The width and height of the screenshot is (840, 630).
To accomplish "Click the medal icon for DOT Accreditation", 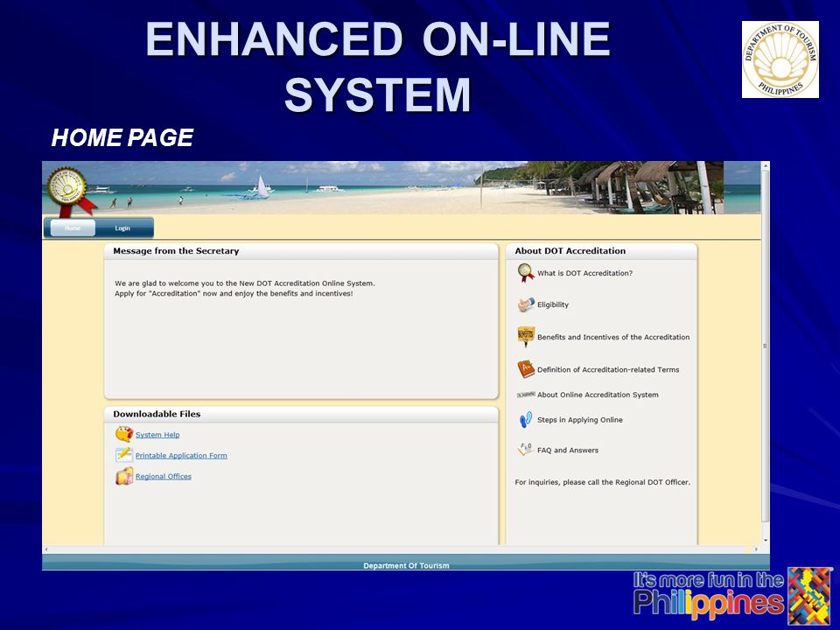I will 526,273.
